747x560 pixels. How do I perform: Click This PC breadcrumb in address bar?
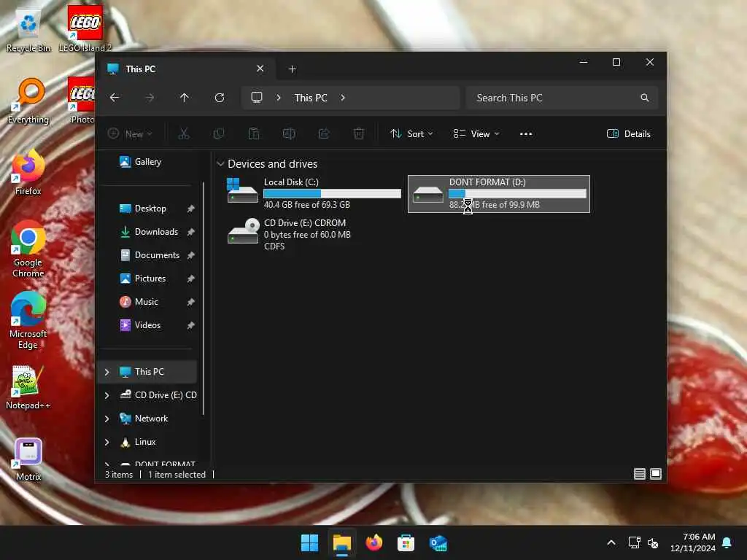point(311,98)
